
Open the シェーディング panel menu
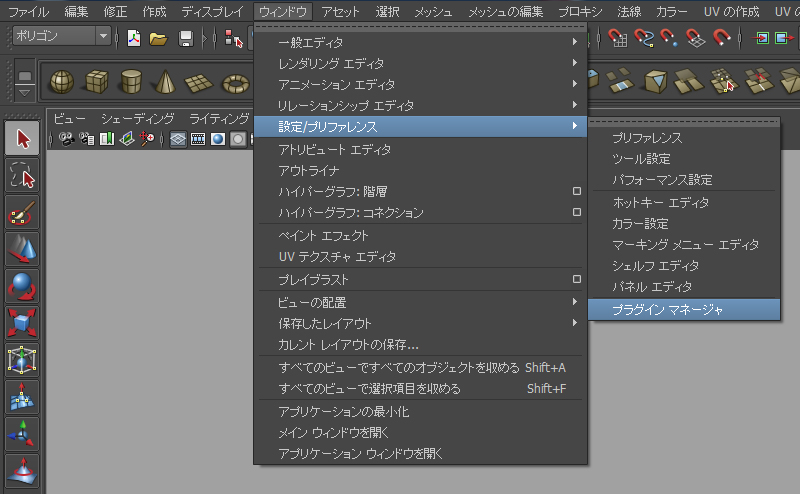click(x=137, y=118)
